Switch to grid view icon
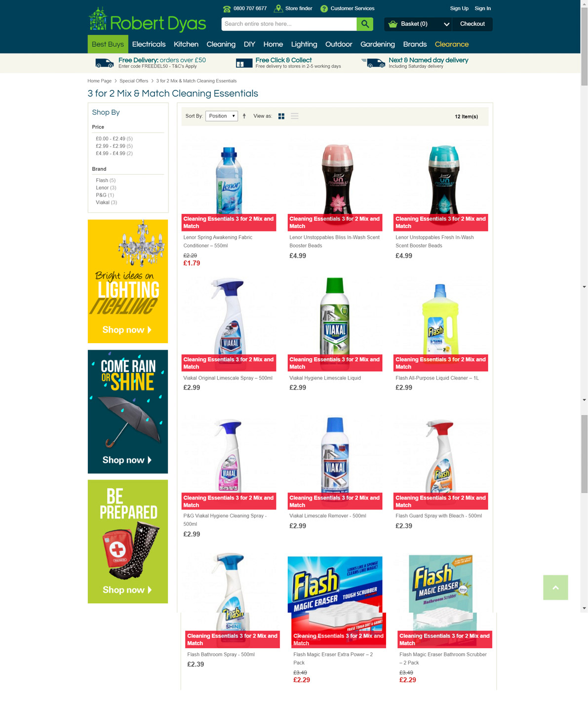The height and width of the screenshot is (715, 588). [281, 117]
